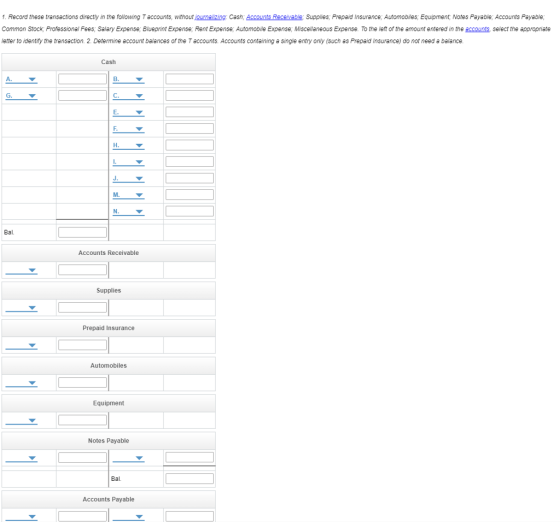The height and width of the screenshot is (522, 560).
Task: Click the Notes Payable Bal. amount field
Action: 190,478
